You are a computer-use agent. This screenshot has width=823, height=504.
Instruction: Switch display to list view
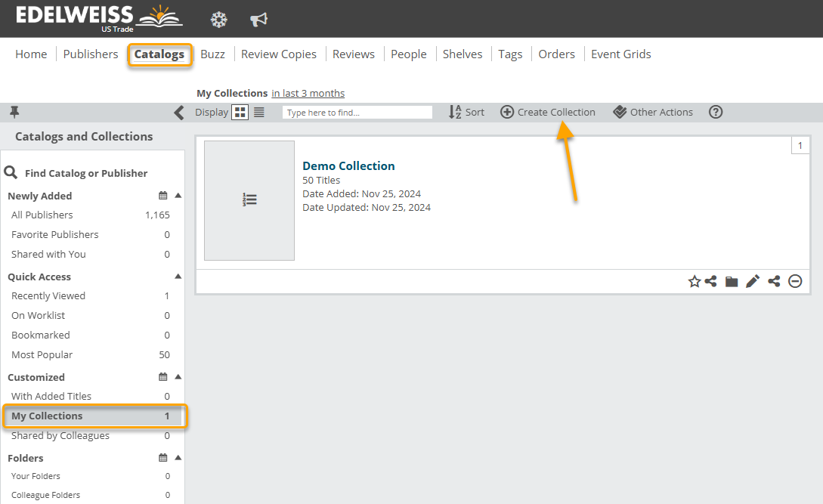click(x=259, y=112)
